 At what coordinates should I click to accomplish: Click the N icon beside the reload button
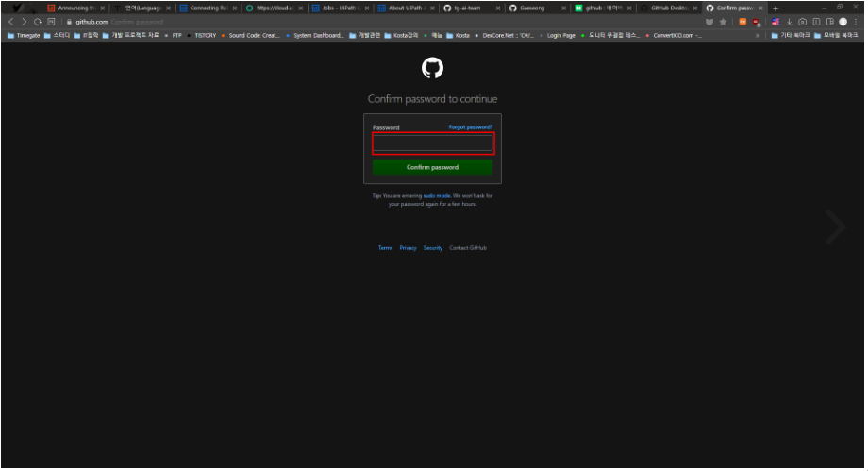tap(52, 22)
